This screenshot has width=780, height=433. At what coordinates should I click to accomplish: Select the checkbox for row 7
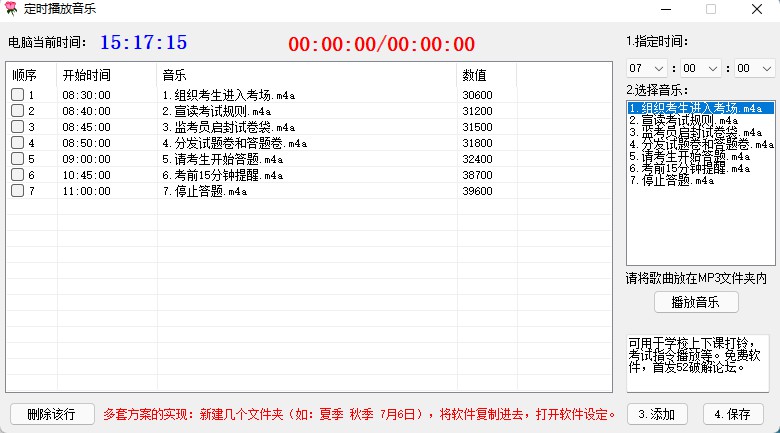(17, 191)
